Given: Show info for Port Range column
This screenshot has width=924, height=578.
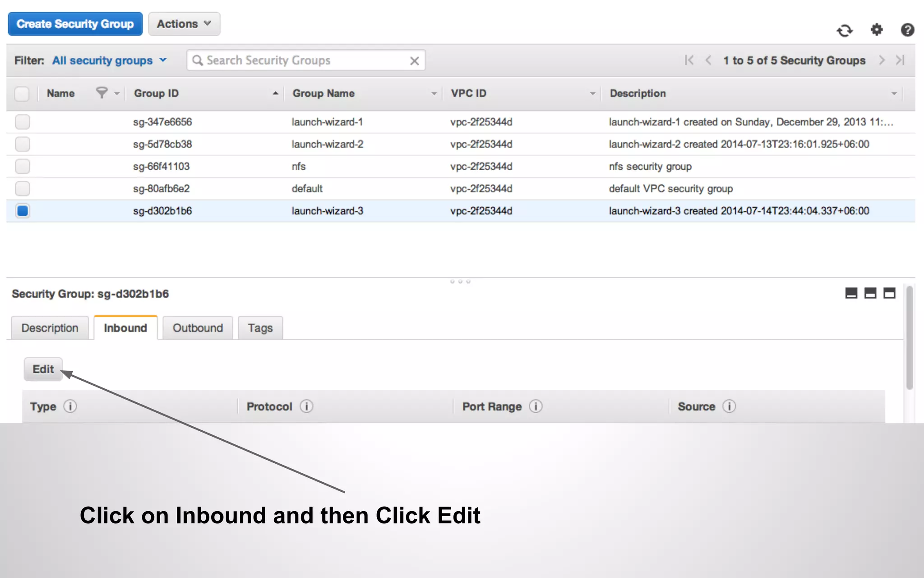Looking at the screenshot, I should click(x=536, y=406).
